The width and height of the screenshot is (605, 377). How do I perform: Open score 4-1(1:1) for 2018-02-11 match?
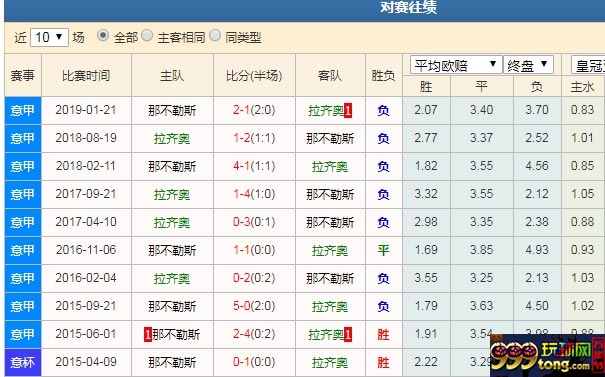pos(254,166)
